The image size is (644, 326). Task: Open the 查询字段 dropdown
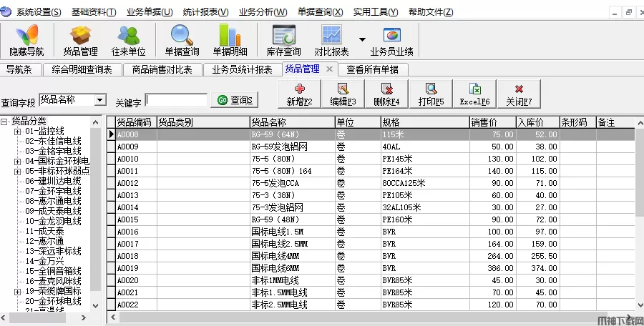coord(100,100)
